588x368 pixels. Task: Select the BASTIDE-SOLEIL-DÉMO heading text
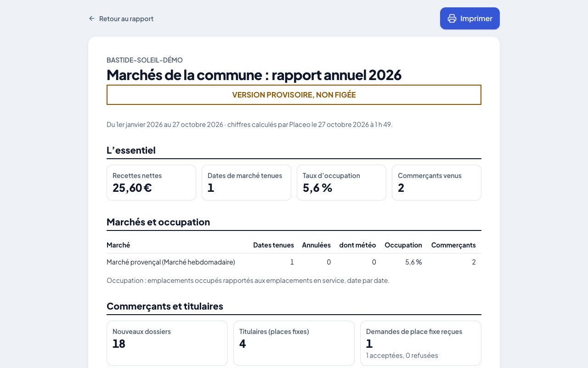point(145,60)
